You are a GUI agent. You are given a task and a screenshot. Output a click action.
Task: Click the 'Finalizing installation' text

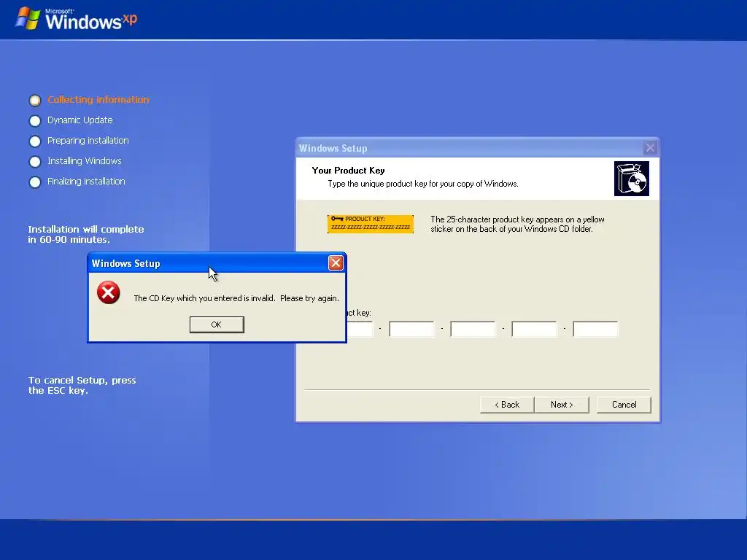tap(86, 182)
